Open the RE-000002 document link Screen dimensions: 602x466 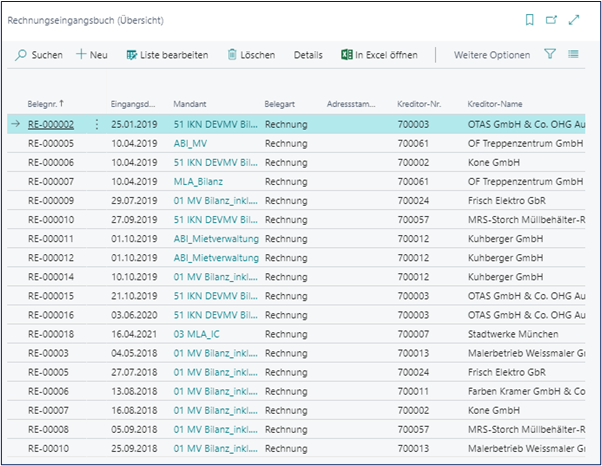[51, 125]
